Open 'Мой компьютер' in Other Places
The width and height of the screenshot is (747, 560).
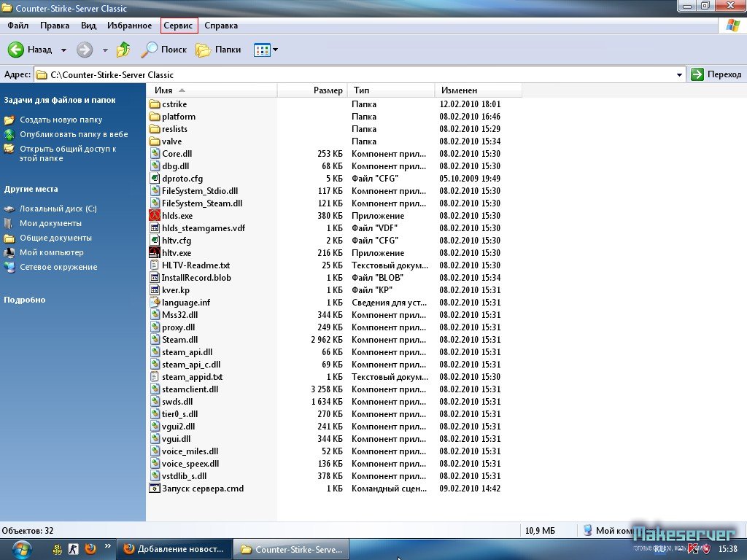coord(51,252)
